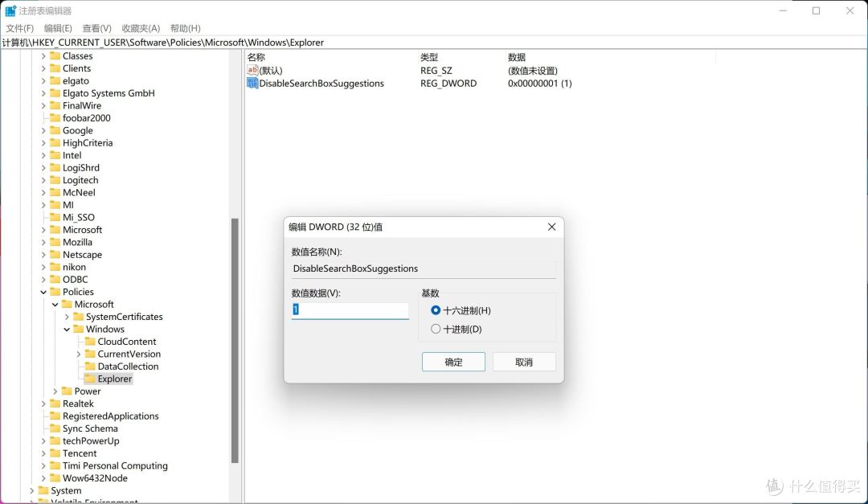Open the 收藏夹(A) favorites menu
This screenshot has height=504, width=868.
pyautogui.click(x=142, y=28)
